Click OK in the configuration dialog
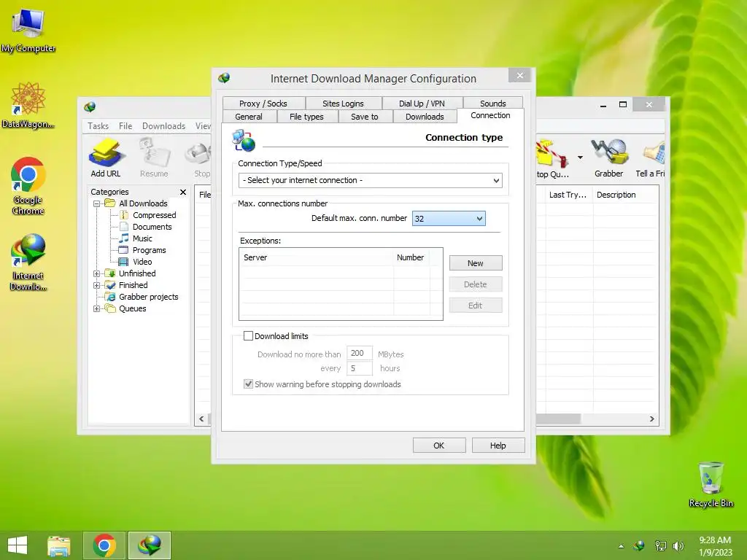The width and height of the screenshot is (747, 560). pos(438,446)
